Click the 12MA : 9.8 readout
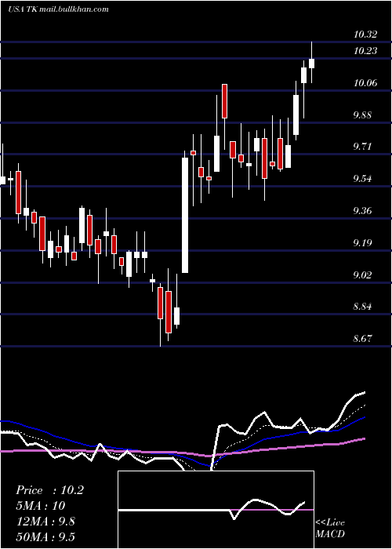 click(x=45, y=522)
